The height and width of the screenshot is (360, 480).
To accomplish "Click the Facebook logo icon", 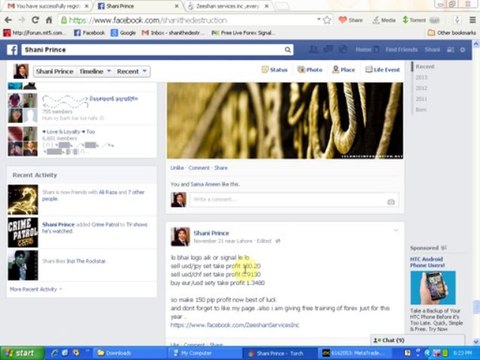I will pos(12,50).
